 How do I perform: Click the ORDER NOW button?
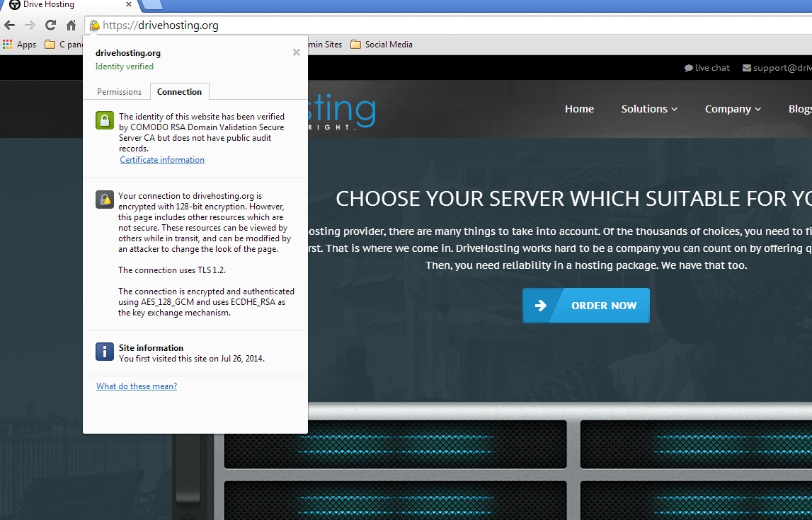point(585,305)
